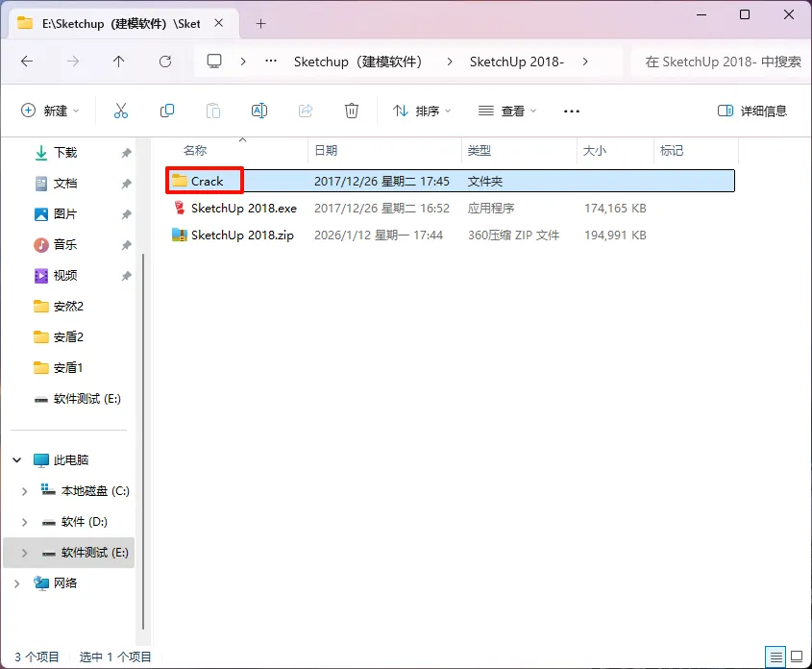Open the 新建 dropdown menu
The height and width of the screenshot is (669, 812).
(50, 111)
